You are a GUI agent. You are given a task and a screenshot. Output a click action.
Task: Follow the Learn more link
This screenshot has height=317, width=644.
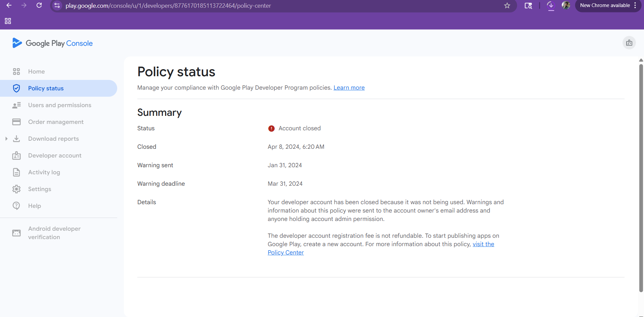point(349,88)
